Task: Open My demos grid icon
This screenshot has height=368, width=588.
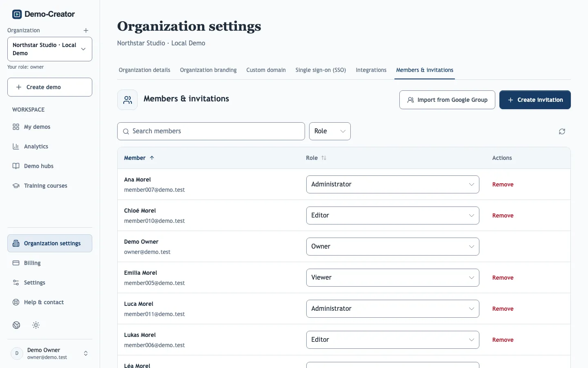Action: click(x=16, y=127)
